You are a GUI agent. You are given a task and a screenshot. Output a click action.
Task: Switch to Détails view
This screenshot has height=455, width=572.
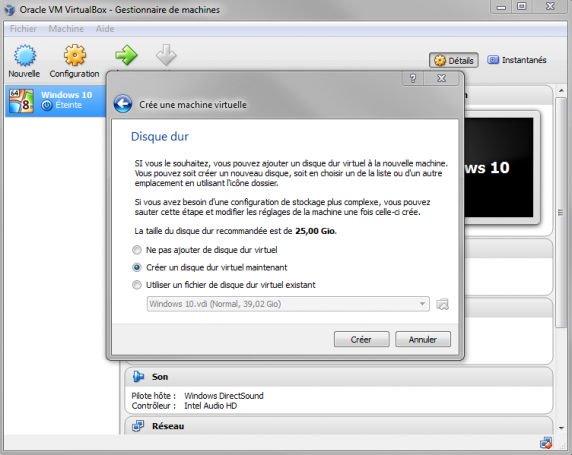(x=454, y=60)
